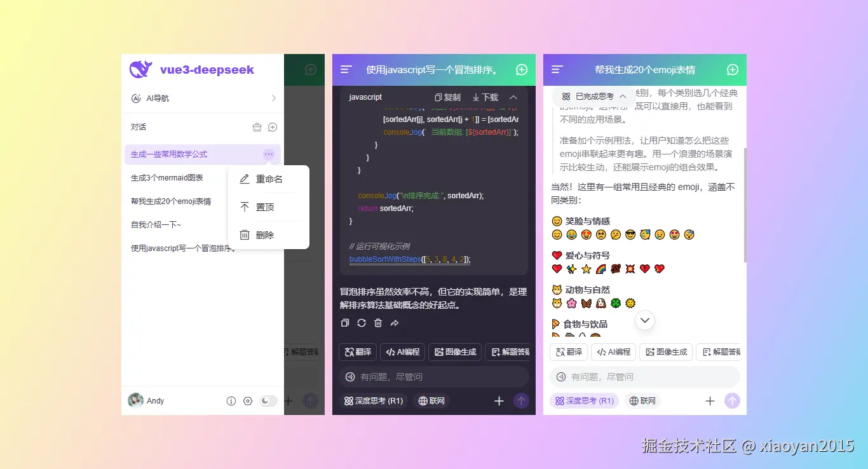Share the response using the arrow icon
The image size is (868, 469).
[394, 323]
